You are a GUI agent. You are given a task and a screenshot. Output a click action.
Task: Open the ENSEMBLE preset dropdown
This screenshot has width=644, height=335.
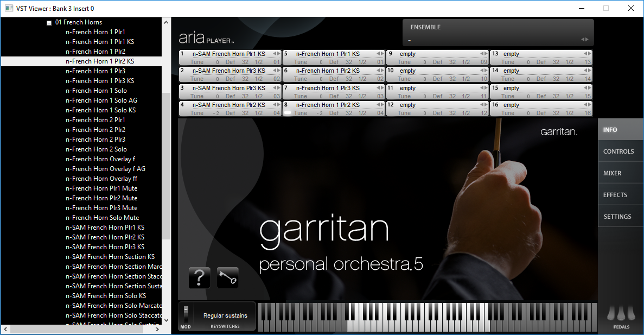[x=494, y=40]
